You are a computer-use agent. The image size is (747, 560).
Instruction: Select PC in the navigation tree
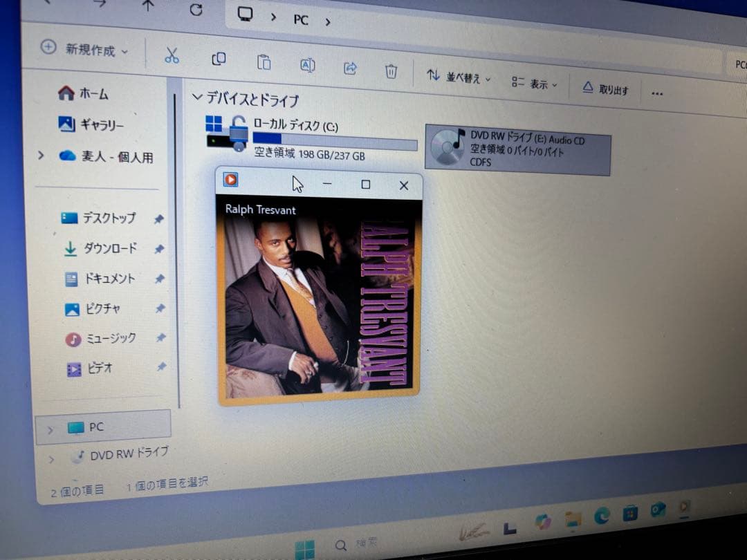[103, 427]
